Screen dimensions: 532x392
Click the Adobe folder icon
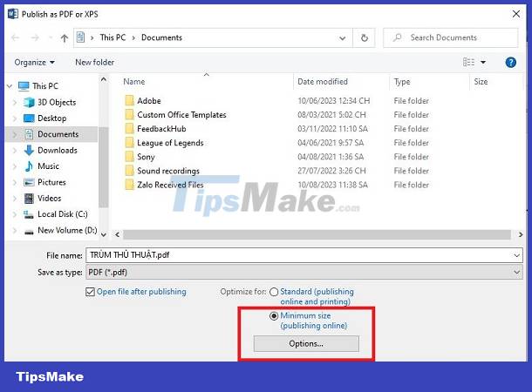(x=129, y=101)
